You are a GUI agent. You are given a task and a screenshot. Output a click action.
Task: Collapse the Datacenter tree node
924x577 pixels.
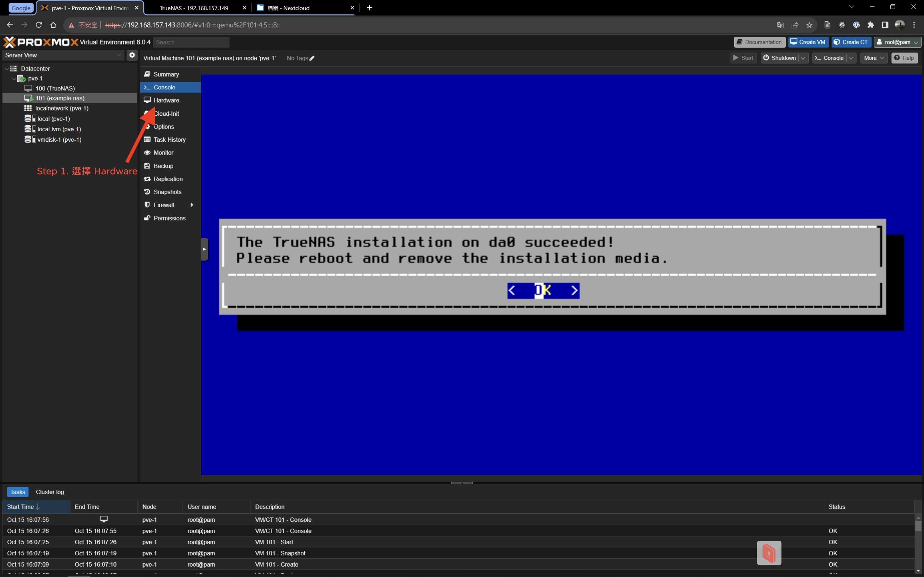6,69
